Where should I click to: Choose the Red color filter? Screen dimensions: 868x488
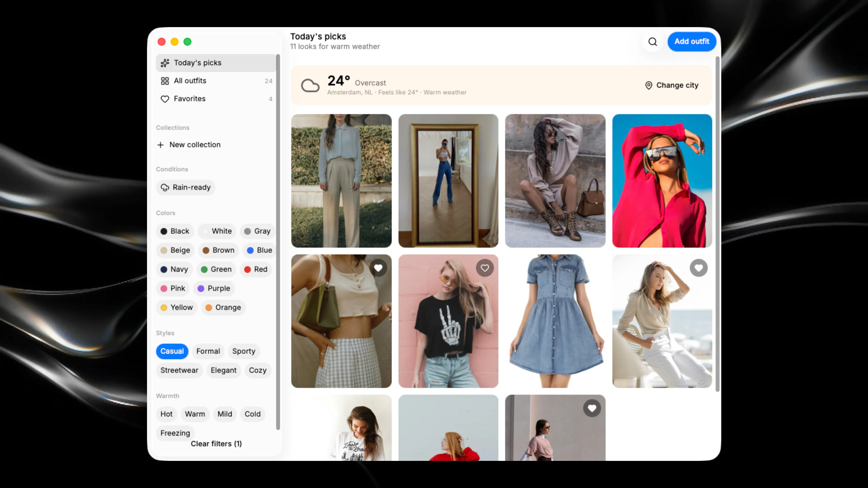[256, 269]
